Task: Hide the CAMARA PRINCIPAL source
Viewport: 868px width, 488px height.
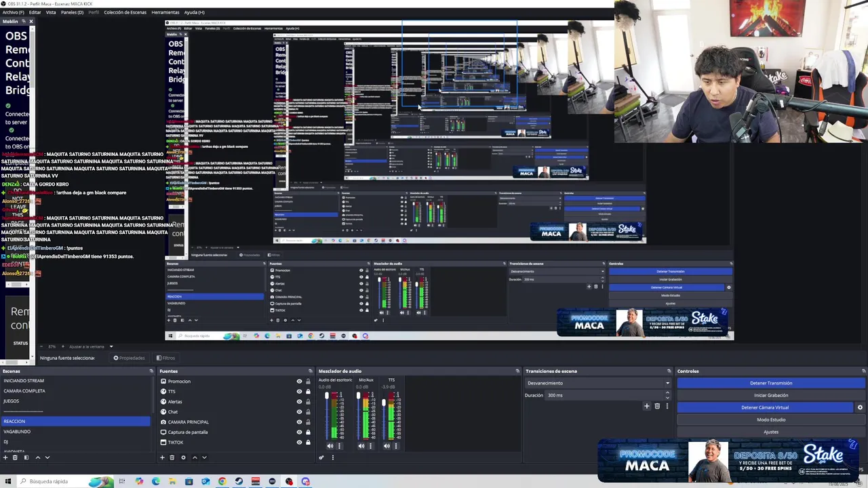Action: [x=299, y=422]
